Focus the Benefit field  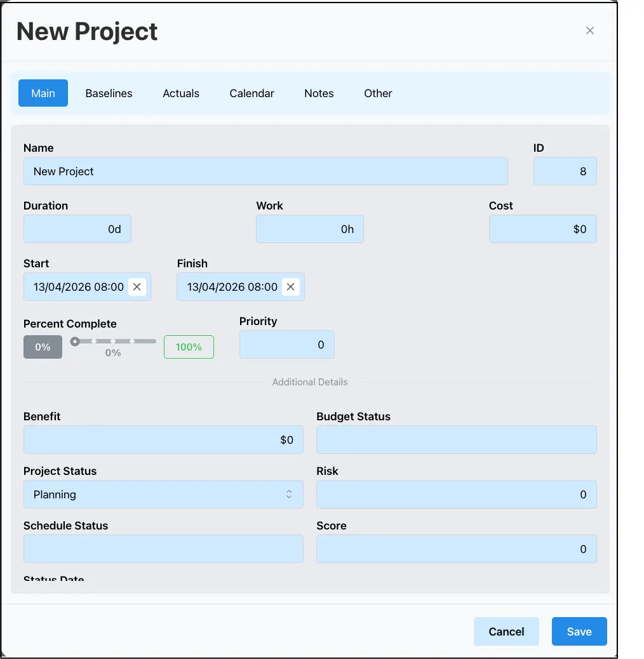click(163, 439)
